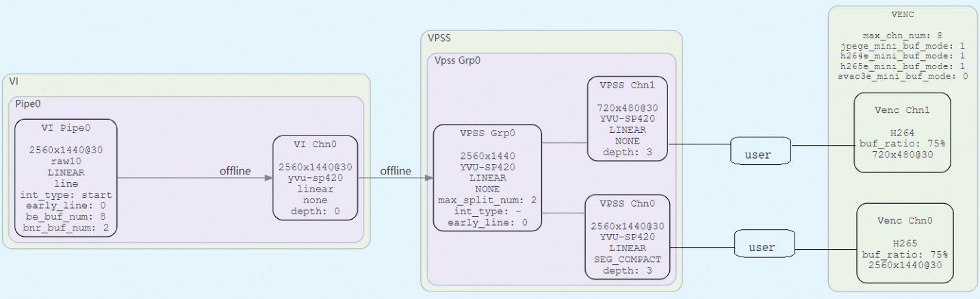Viewport: 980px width, 299px height.
Task: Select the VI Chn0 node box
Action: 315,178
